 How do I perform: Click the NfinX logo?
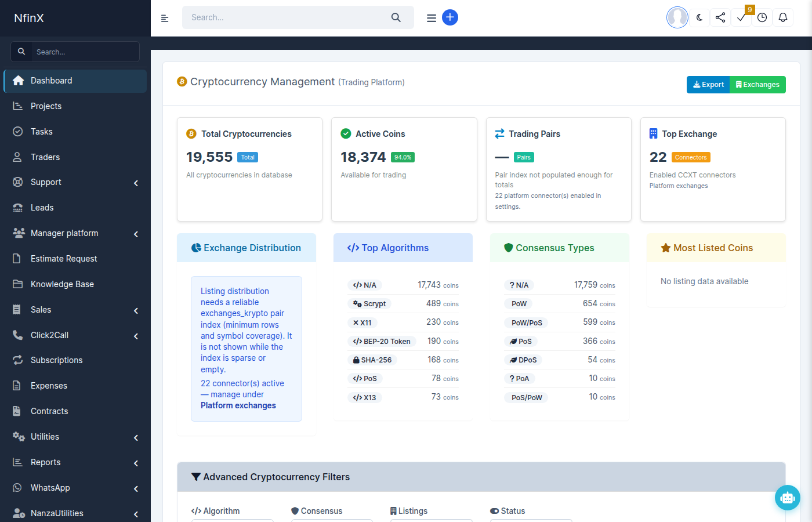29,18
